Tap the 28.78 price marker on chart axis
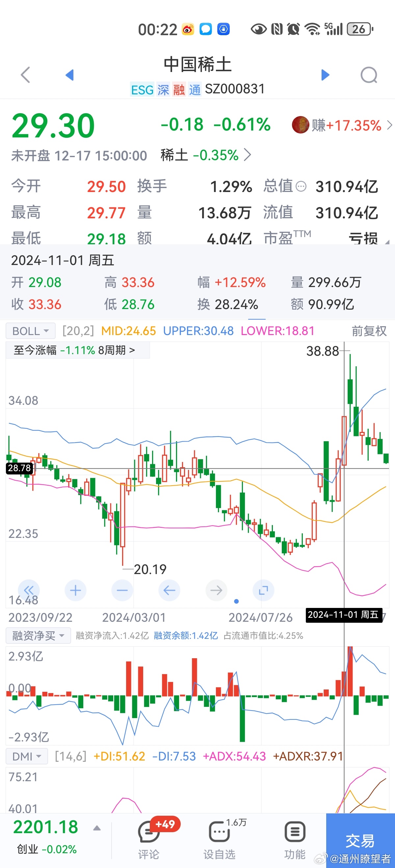 19,468
